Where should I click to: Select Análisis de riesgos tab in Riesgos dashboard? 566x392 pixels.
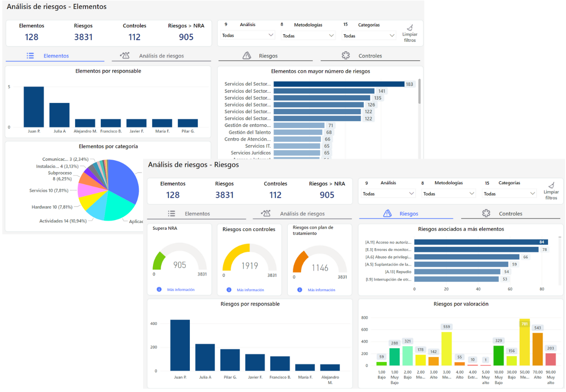coord(302,214)
